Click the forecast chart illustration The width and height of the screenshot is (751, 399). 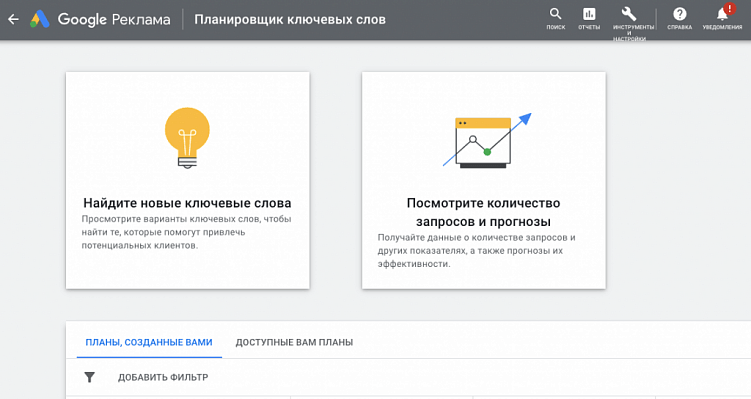(487, 141)
